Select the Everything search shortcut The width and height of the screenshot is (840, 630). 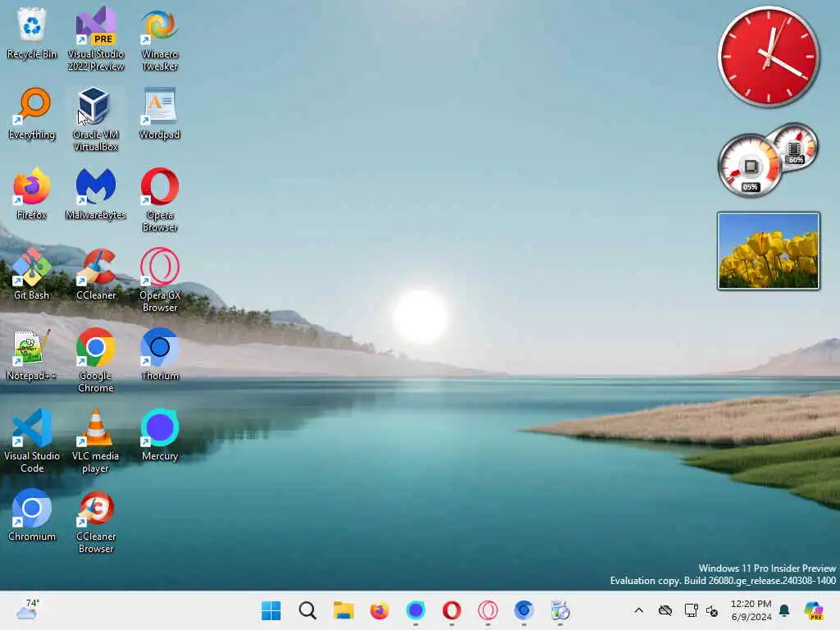pos(32,113)
